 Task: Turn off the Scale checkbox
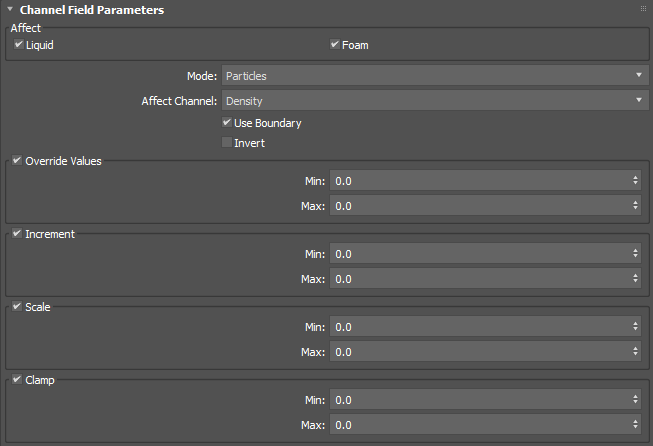coord(17,307)
